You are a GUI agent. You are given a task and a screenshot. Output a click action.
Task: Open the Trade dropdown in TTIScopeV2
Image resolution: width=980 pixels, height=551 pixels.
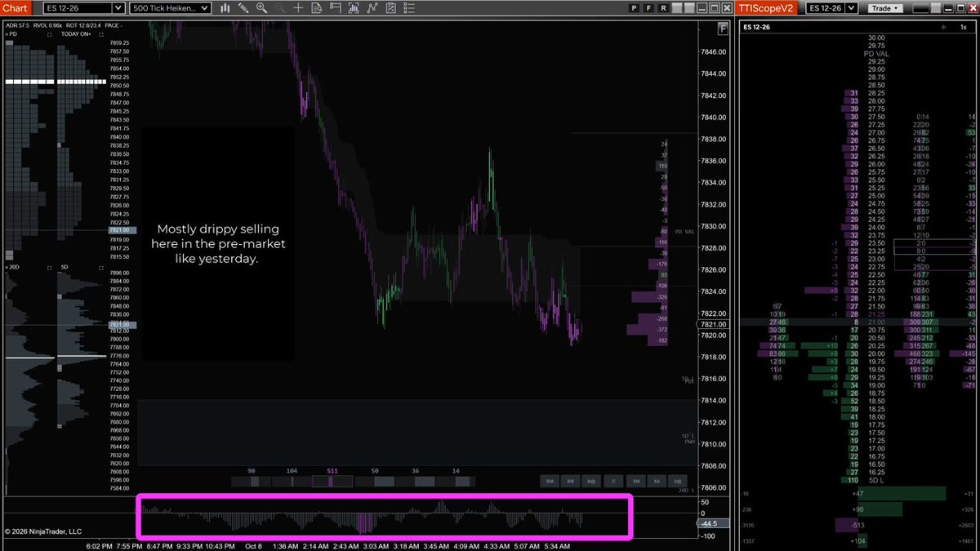click(885, 8)
